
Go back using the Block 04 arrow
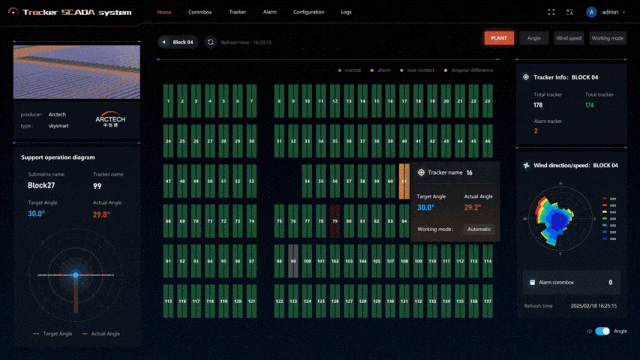click(164, 42)
